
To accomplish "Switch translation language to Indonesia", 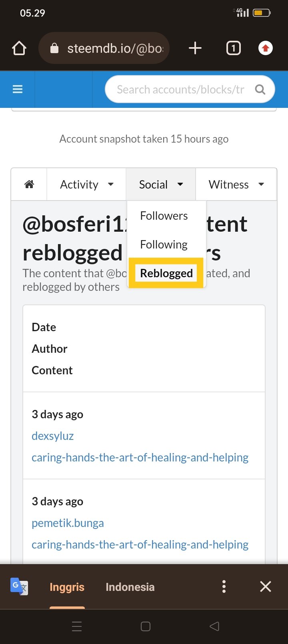I will (130, 587).
